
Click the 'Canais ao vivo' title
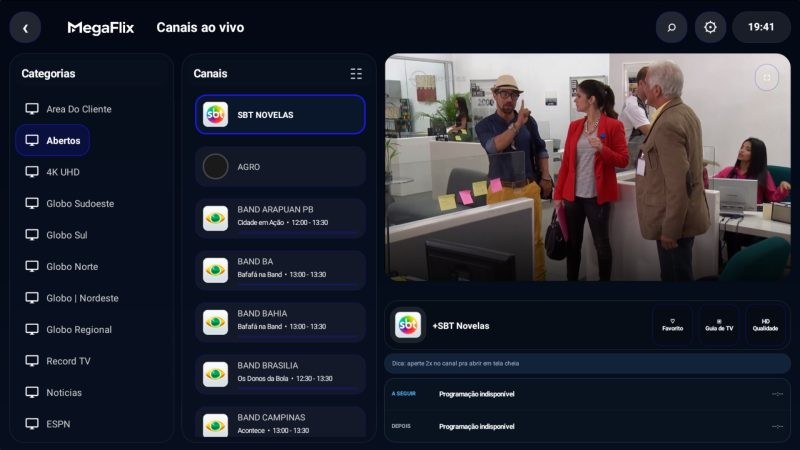200,28
